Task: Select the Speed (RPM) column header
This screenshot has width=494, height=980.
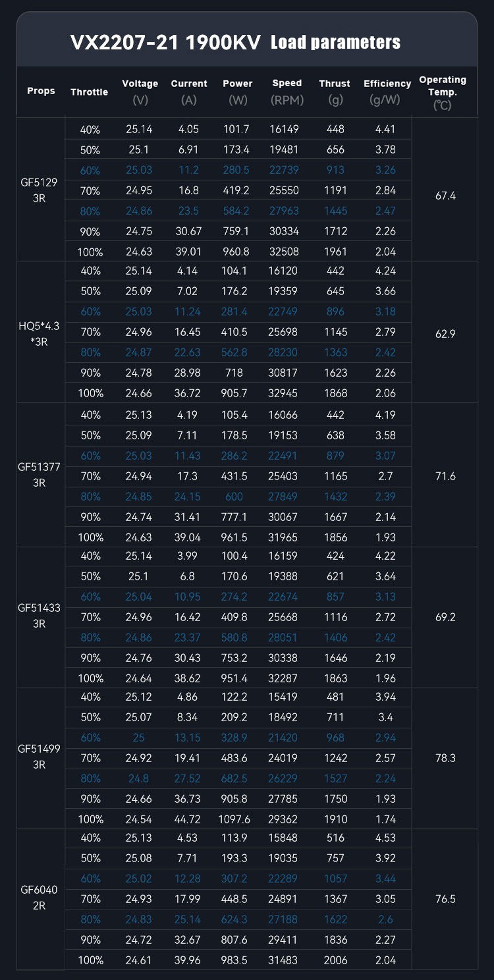Action: click(287, 92)
